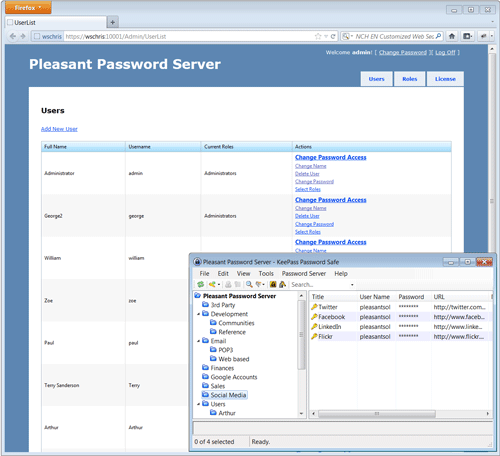Click the reload icon in the address bar
This screenshot has width=500, height=456.
point(333,36)
